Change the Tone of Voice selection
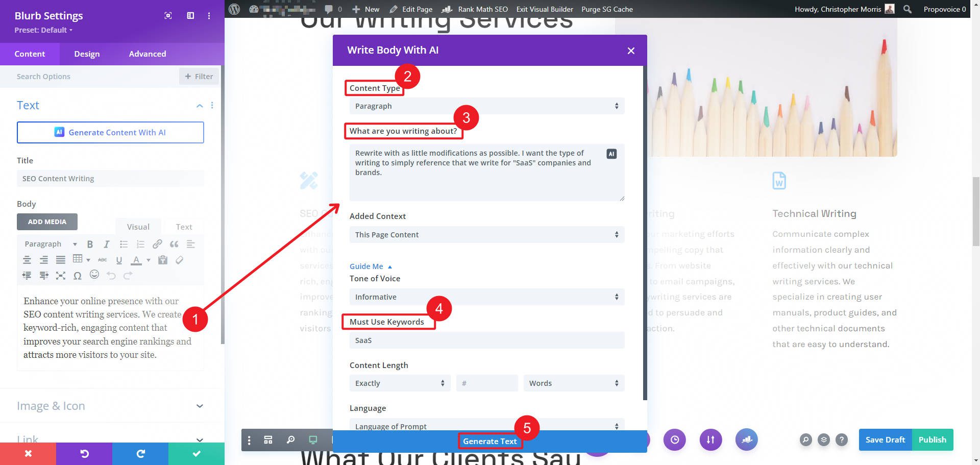 point(486,297)
